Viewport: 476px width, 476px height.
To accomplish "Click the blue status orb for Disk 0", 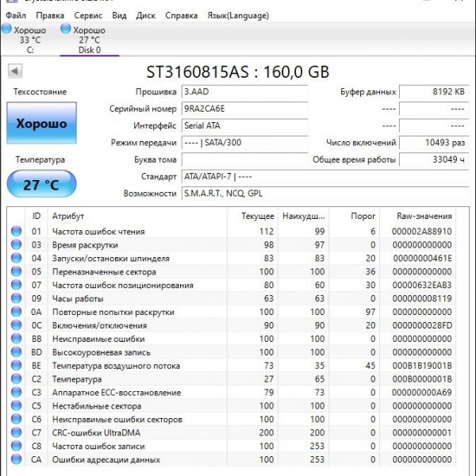I will click(66, 29).
